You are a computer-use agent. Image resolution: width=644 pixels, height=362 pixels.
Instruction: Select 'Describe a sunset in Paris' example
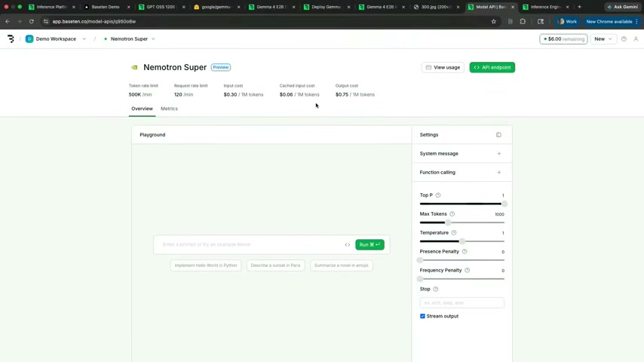[x=275, y=265]
